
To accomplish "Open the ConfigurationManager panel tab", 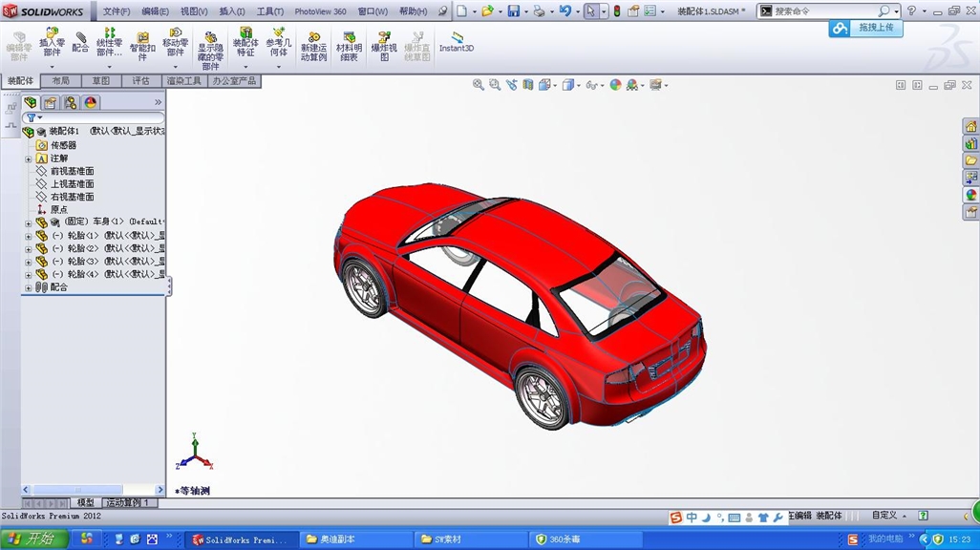I will coord(71,102).
